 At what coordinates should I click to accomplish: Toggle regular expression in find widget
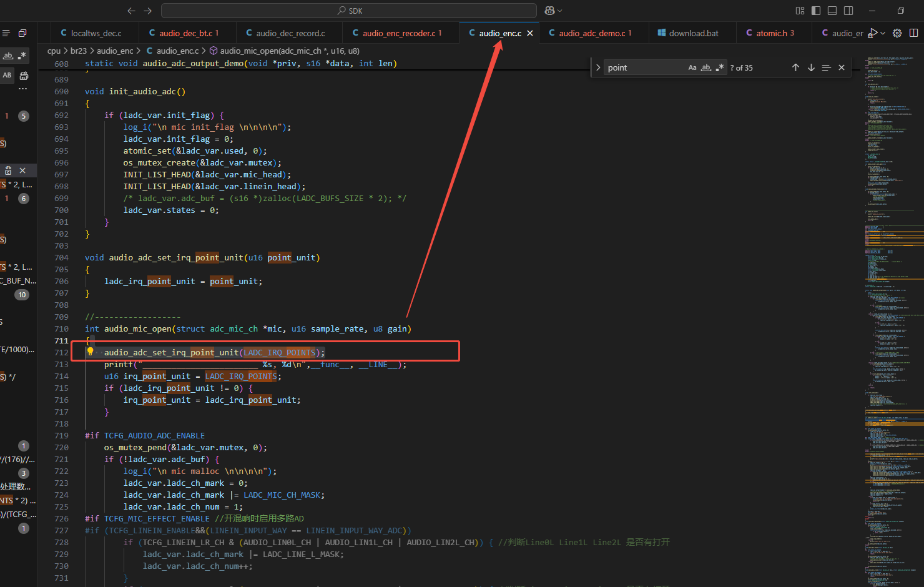coord(720,67)
